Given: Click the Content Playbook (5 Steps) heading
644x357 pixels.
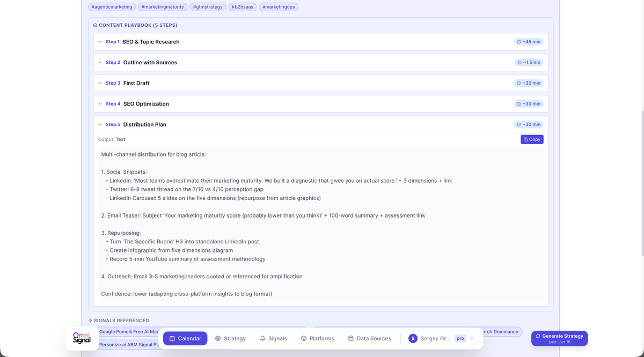Looking at the screenshot, I should [x=138, y=25].
